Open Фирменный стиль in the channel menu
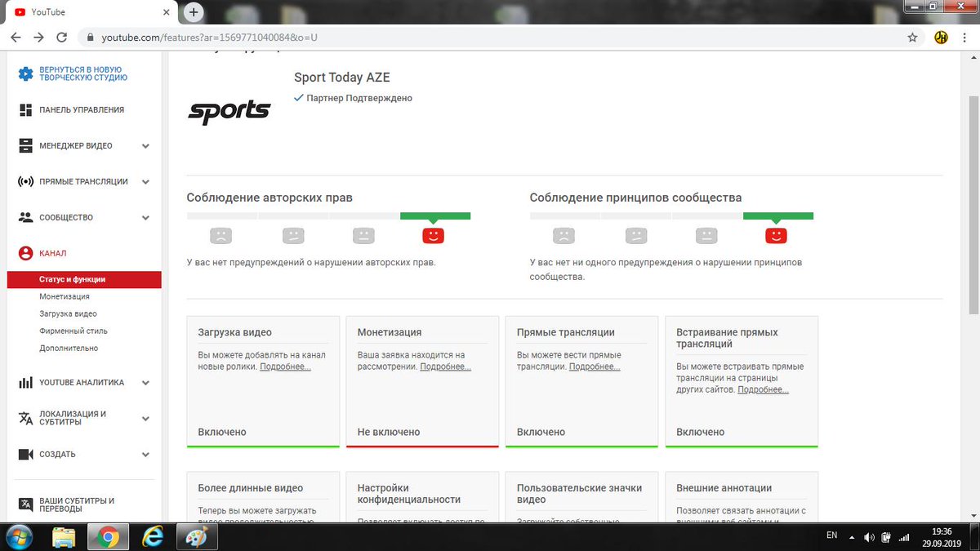Viewport: 980px width, 551px height. click(x=73, y=331)
